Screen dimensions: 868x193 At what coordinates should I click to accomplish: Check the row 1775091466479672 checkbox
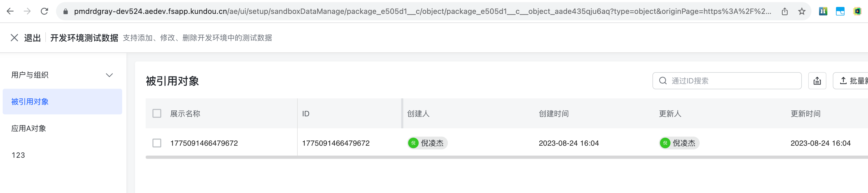pos(157,143)
